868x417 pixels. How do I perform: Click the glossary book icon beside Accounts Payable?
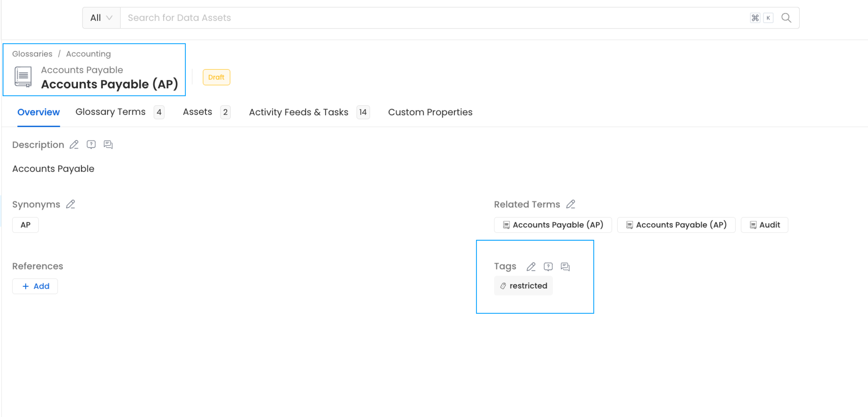(x=22, y=76)
